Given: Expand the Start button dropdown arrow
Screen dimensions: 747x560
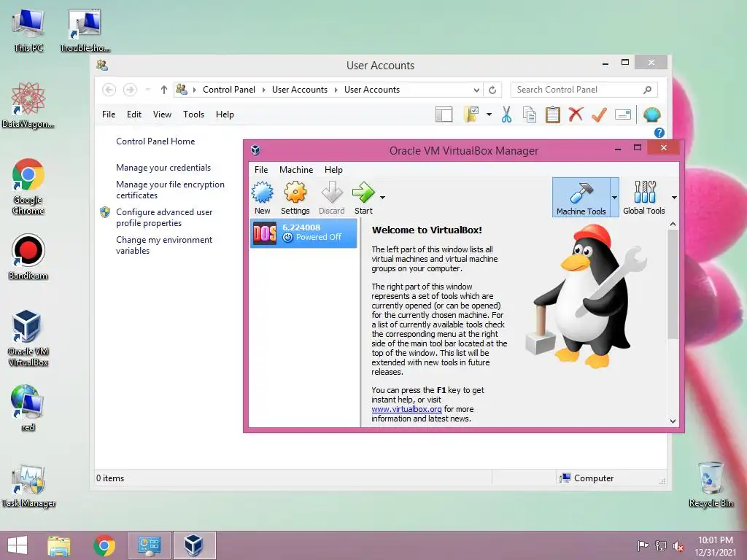Looking at the screenshot, I should 382,197.
